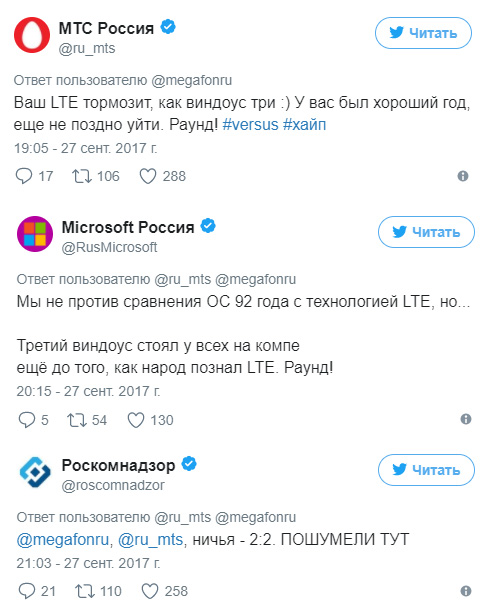Follow Роскомнадзор with Читать button
Screen dimensions: 489x612
pos(426,470)
